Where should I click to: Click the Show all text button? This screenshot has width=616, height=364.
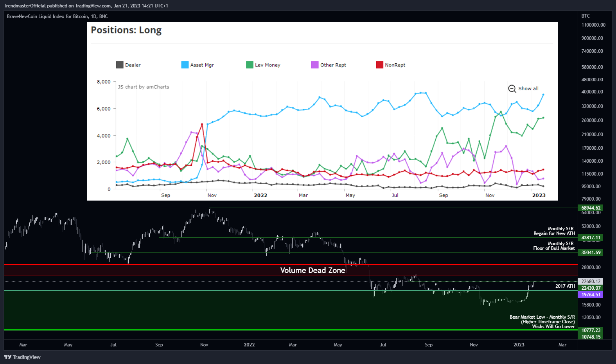528,89
